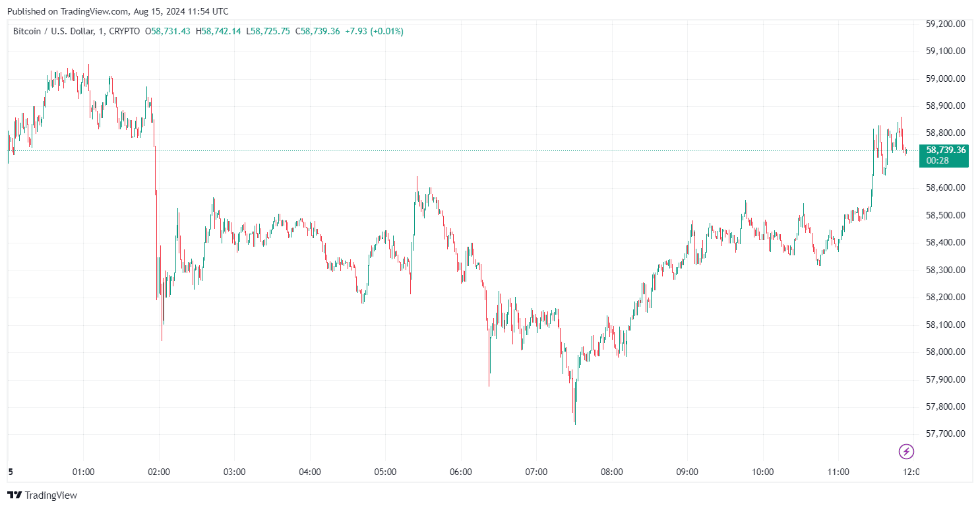Image resolution: width=980 pixels, height=508 pixels.
Task: Click the 58,400.00 price axis label
Action: pyautogui.click(x=946, y=242)
